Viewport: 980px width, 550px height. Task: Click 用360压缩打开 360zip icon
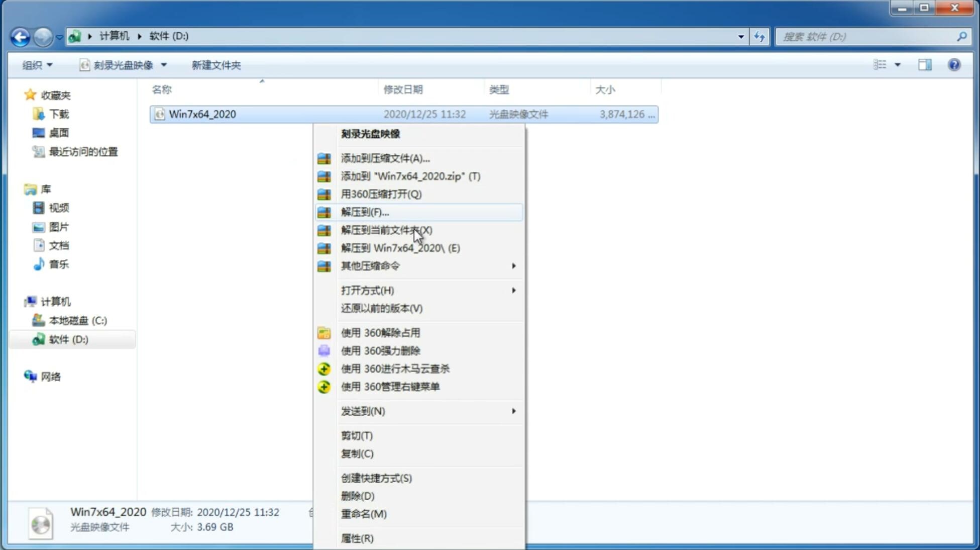pyautogui.click(x=323, y=194)
